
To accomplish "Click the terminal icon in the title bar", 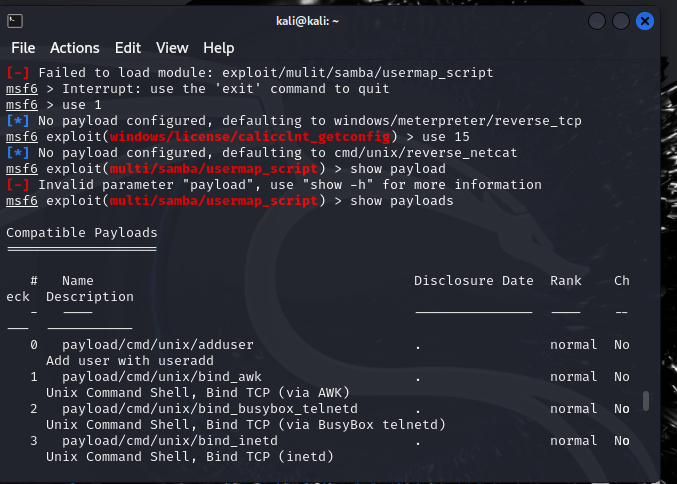I will [x=15, y=20].
